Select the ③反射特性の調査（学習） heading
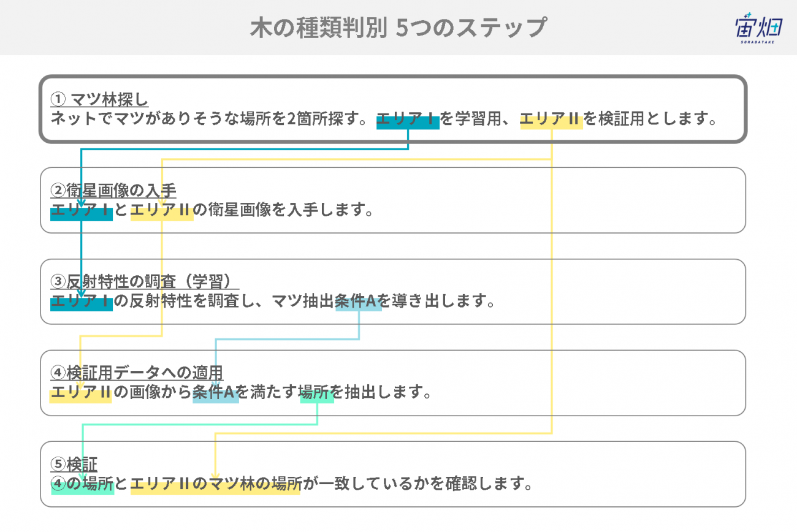Screen dimensions: 797x532 [x=144, y=281]
